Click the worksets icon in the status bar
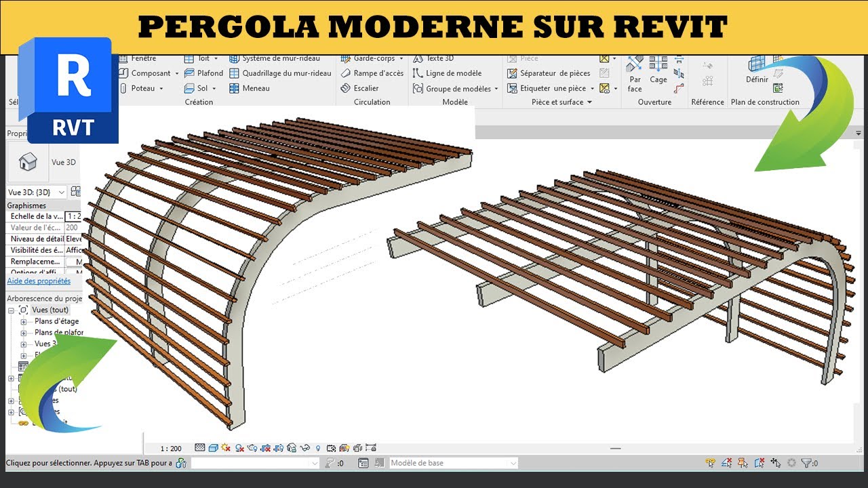This screenshot has width=868, height=488. coord(180,464)
